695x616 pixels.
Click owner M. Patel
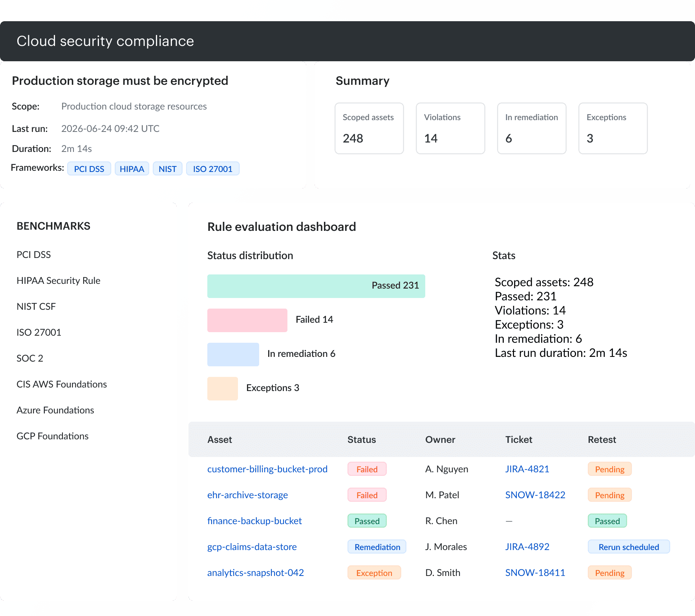pos(442,495)
